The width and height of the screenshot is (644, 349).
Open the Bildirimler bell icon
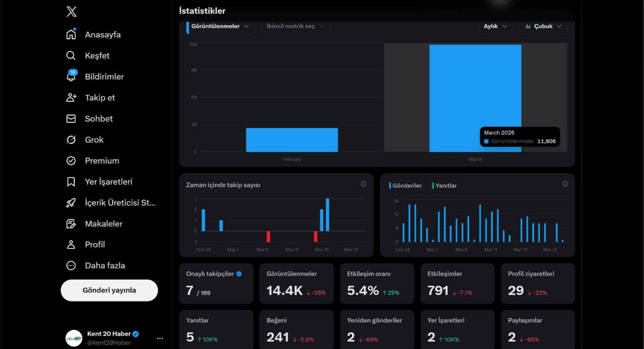click(71, 76)
